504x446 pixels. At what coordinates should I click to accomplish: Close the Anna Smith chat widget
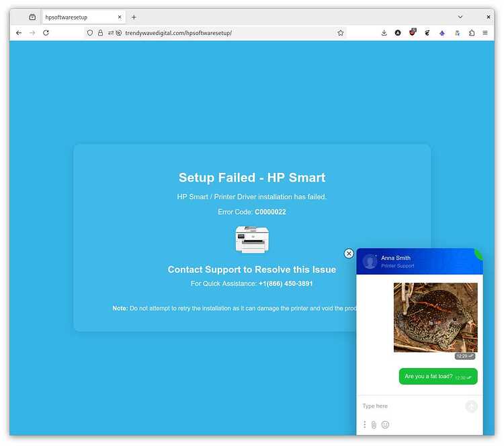tap(349, 254)
